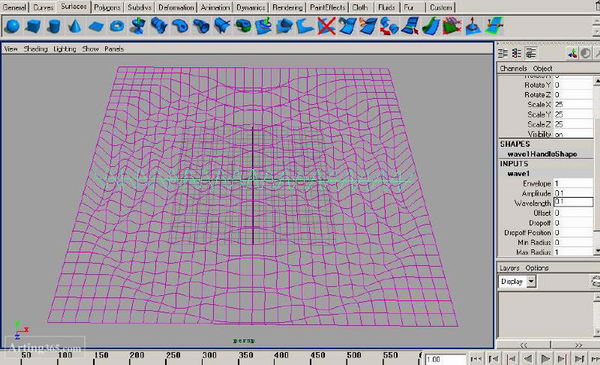This screenshot has height=365, width=600.
Task: Select the Amplitude attribute field
Action: pos(573,193)
